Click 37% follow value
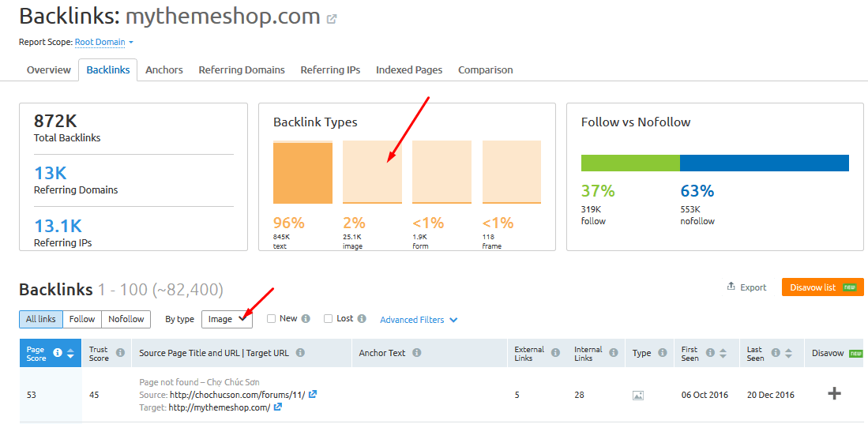The image size is (868, 424). 598,191
